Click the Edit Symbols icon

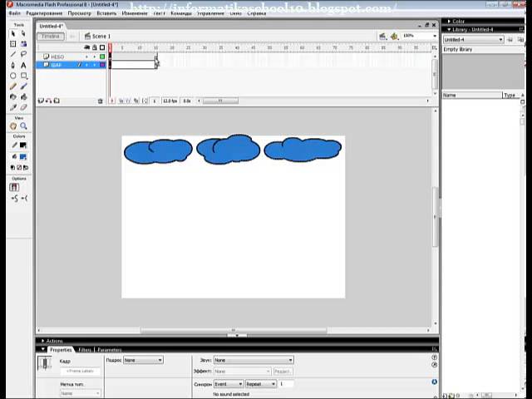(394, 37)
